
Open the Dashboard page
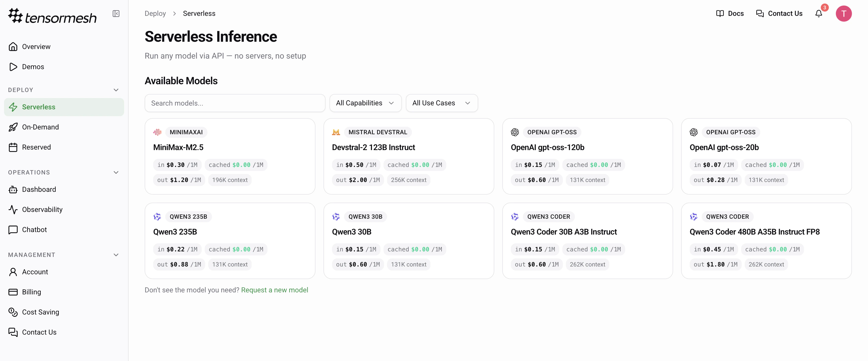(64, 190)
